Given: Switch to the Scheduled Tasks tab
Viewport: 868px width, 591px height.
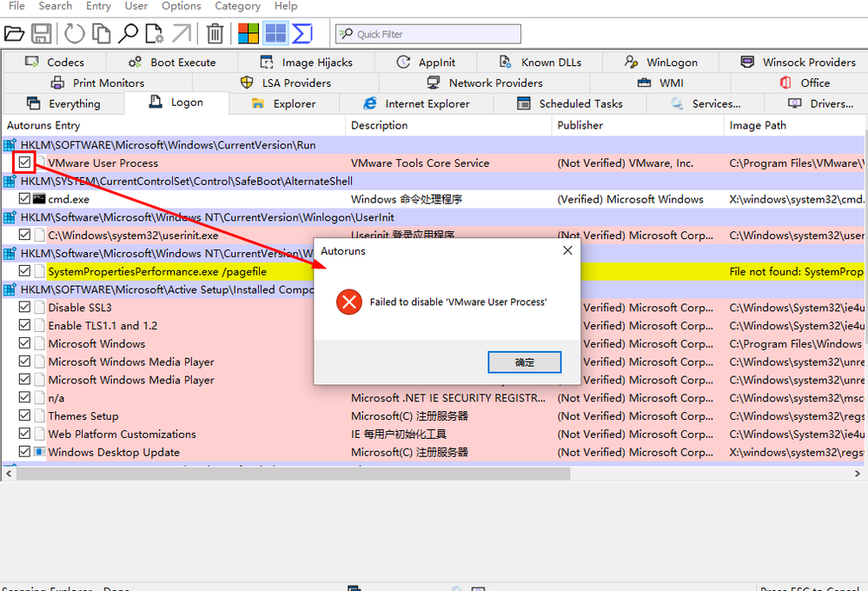Looking at the screenshot, I should (x=570, y=103).
